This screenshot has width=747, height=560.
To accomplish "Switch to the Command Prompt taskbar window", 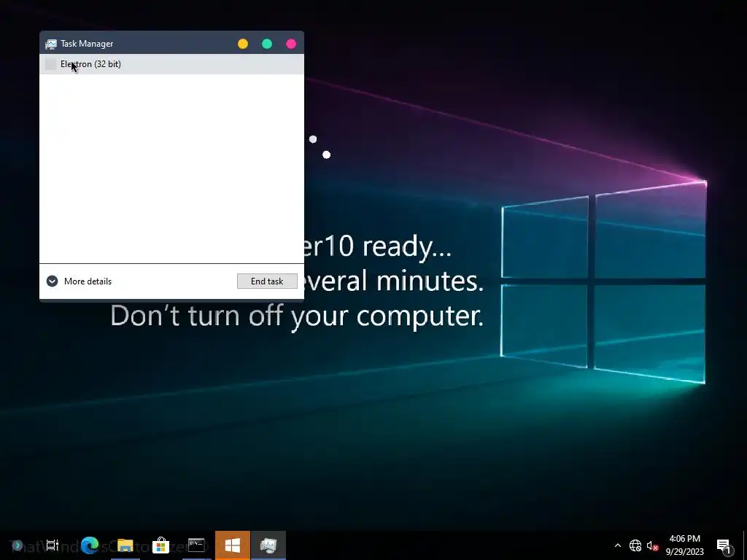I will pos(196,545).
